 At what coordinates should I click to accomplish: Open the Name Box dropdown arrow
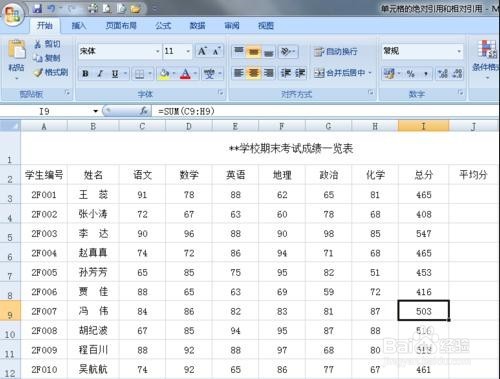tap(96, 111)
